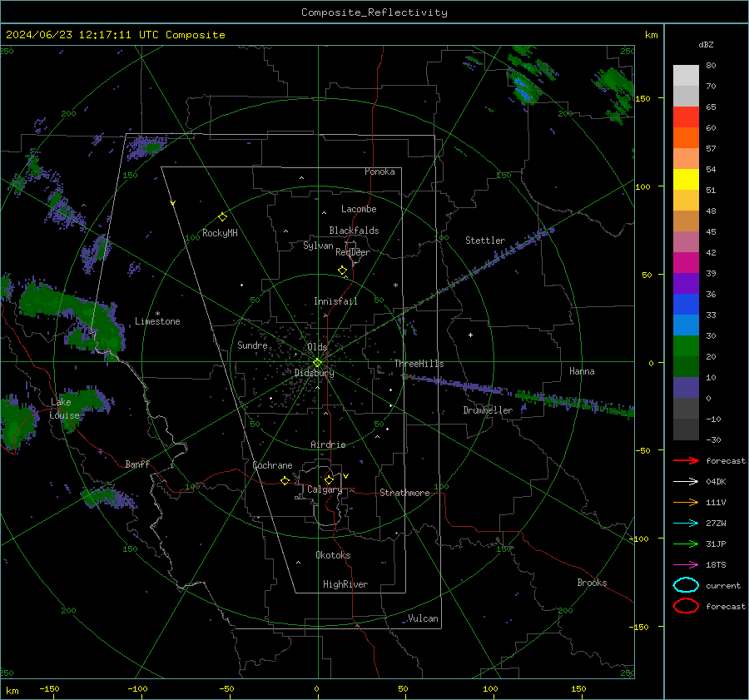Click the white plus marker west of Hanna
749x700 pixels.
coord(470,335)
